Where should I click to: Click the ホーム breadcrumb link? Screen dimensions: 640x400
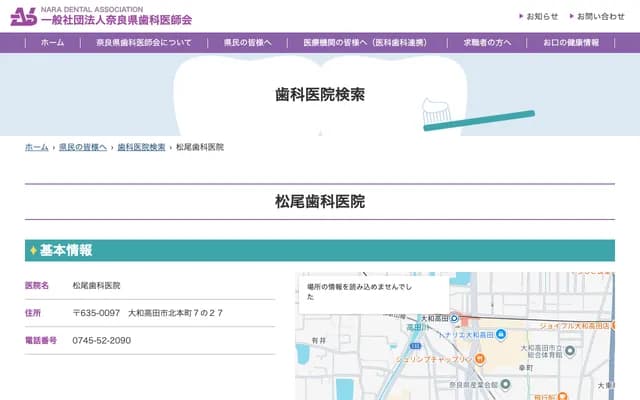coord(36,147)
